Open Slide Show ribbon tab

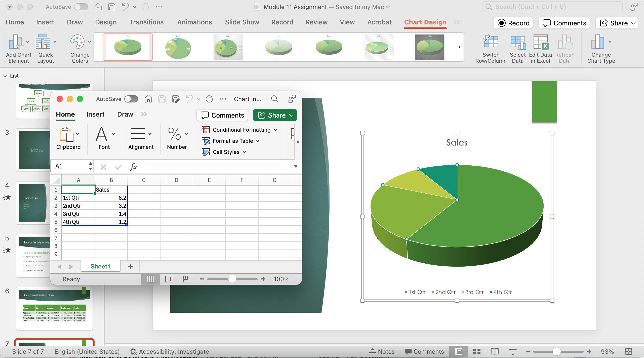(242, 22)
